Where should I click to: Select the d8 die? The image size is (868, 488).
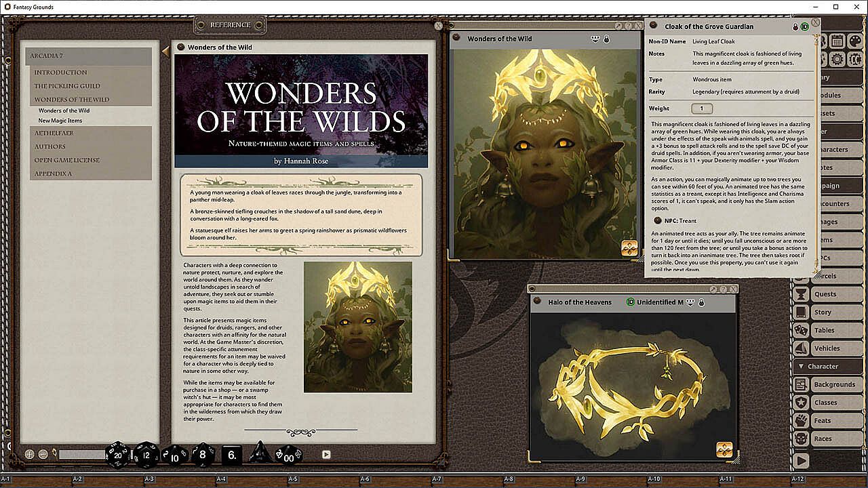(x=203, y=455)
